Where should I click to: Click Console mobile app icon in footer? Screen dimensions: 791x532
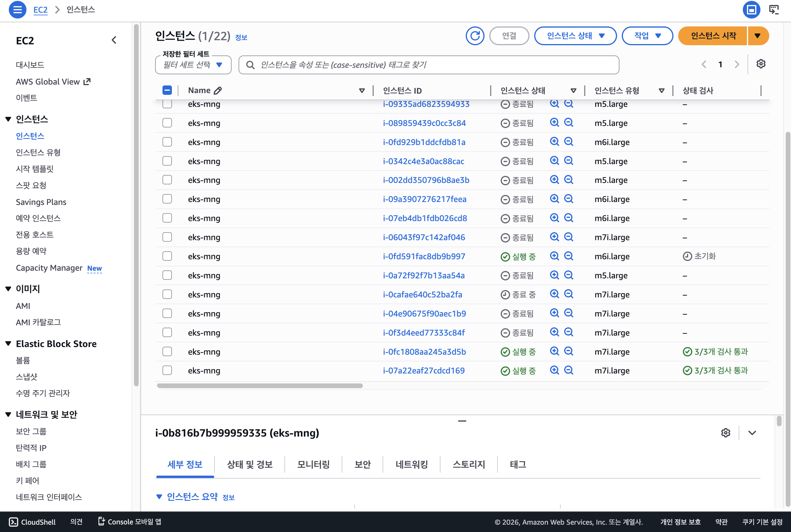click(x=101, y=521)
